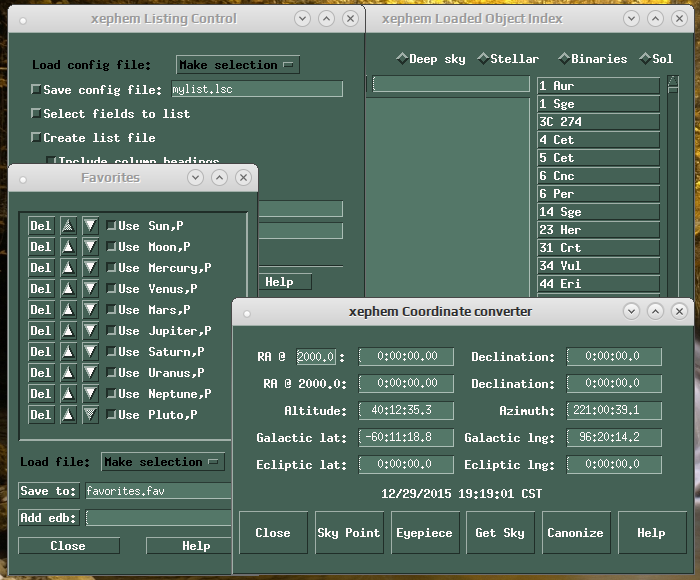
Task: Enable Use for Moon,P
Action: (111, 246)
